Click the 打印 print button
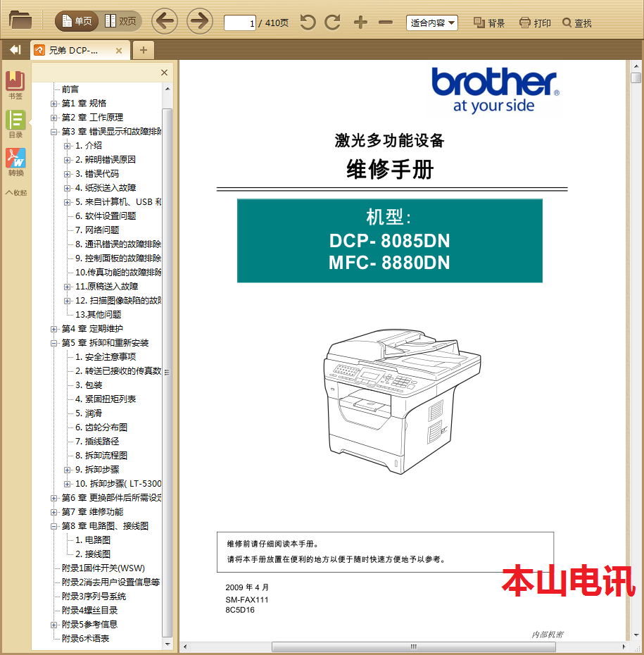Image resolution: width=644 pixels, height=655 pixels. 535,23
